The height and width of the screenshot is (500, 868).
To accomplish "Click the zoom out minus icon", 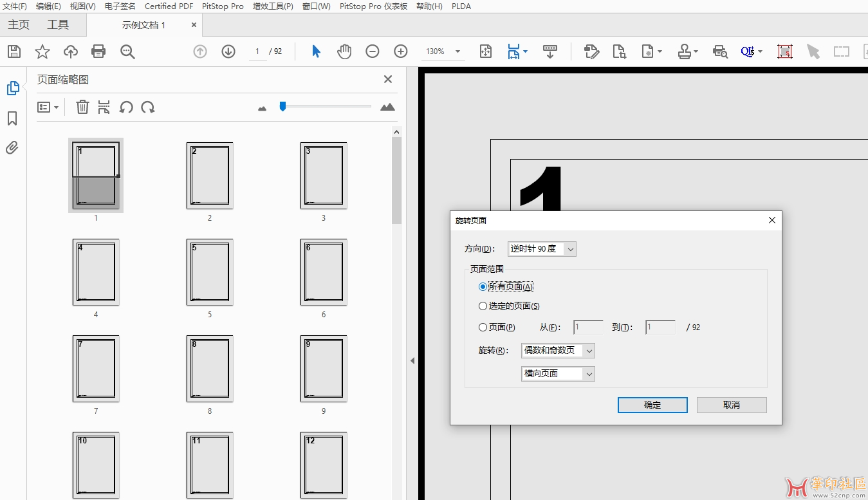I will coord(373,51).
